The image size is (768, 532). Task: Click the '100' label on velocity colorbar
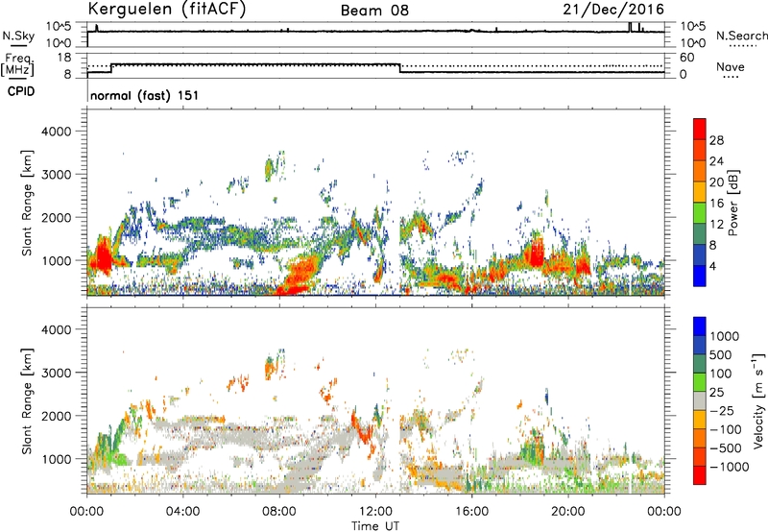[x=721, y=374]
